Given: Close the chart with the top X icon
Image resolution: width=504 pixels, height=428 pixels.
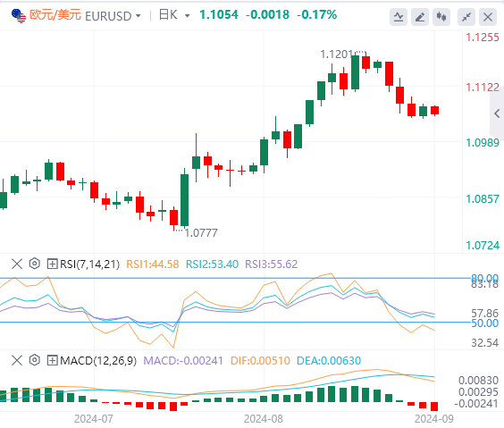Looking at the screenshot, I should tap(488, 17).
